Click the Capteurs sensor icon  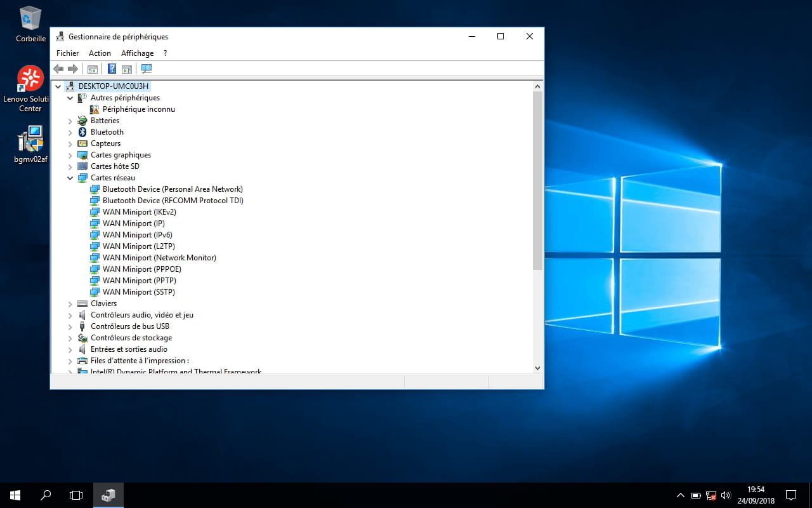point(82,144)
